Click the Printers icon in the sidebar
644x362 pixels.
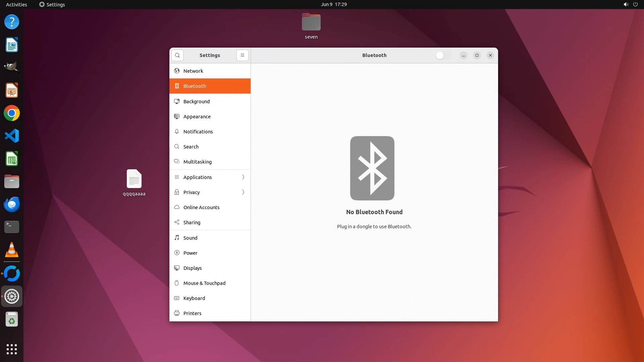[x=177, y=313]
